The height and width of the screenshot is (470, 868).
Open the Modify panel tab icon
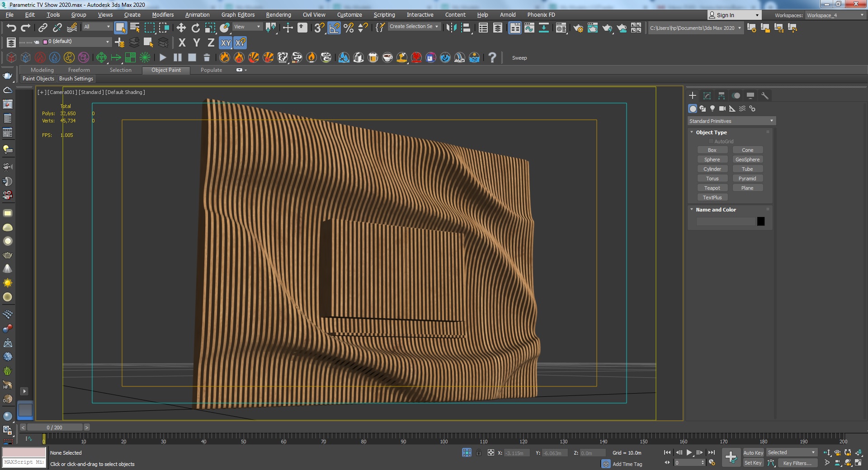coord(707,96)
